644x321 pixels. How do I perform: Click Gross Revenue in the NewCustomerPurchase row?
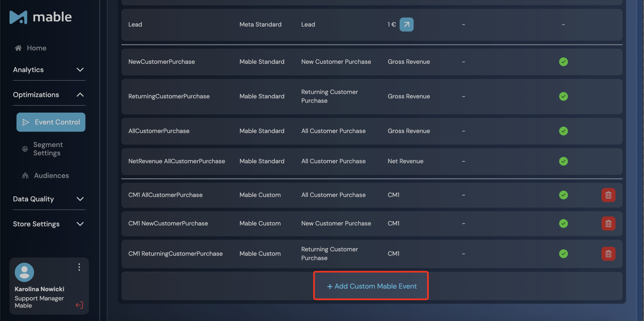(409, 62)
